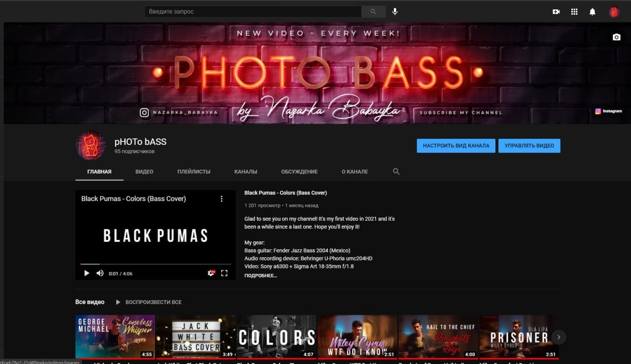Expand description with ПОДРОБНЕЕ

click(x=260, y=275)
